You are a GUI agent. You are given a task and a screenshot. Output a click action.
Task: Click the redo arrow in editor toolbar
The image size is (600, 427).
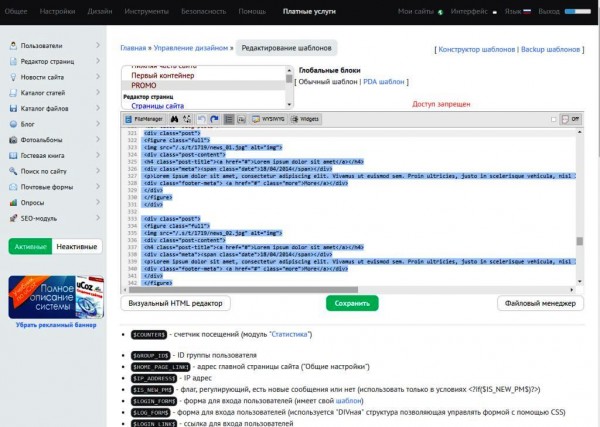click(x=214, y=119)
